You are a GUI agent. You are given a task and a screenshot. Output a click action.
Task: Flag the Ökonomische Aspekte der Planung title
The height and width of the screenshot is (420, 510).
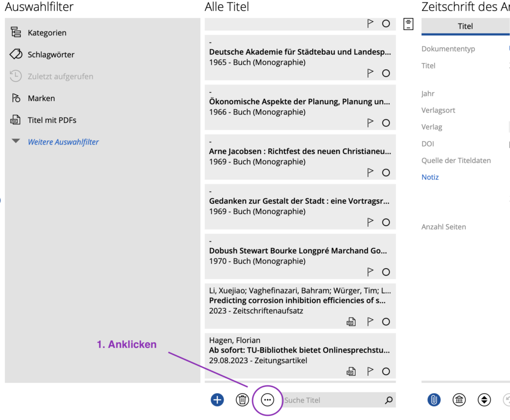(x=370, y=123)
